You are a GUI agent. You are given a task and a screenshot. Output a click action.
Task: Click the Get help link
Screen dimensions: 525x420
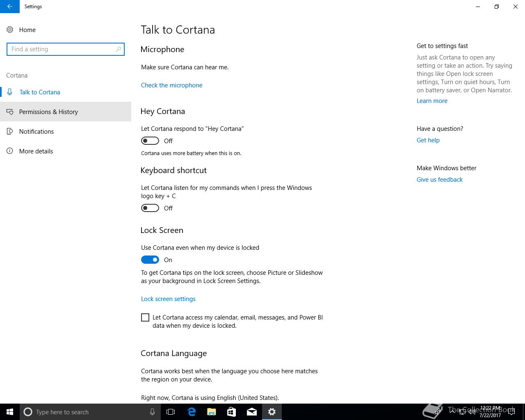click(x=428, y=140)
